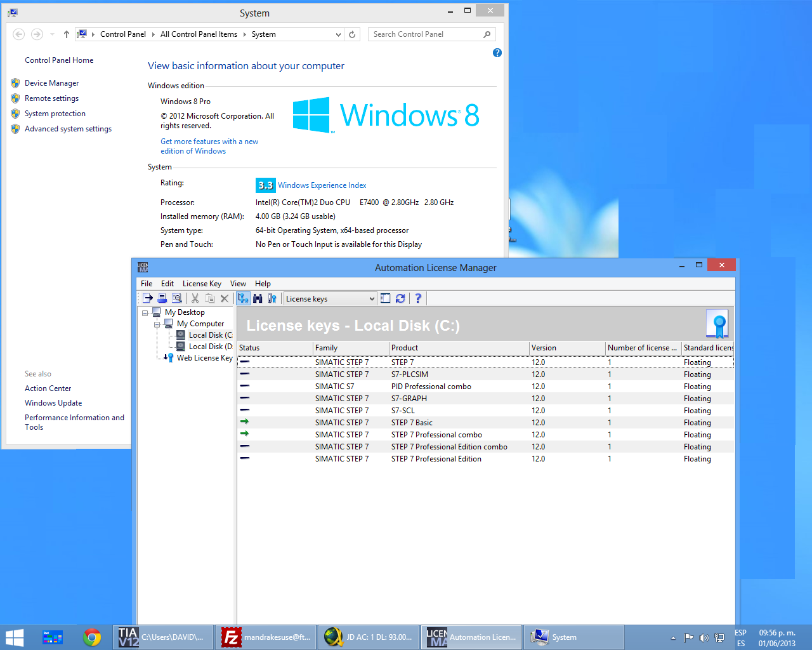Click the Print toolbar icon in License Manager
This screenshot has width=812, height=650.
[x=162, y=298]
